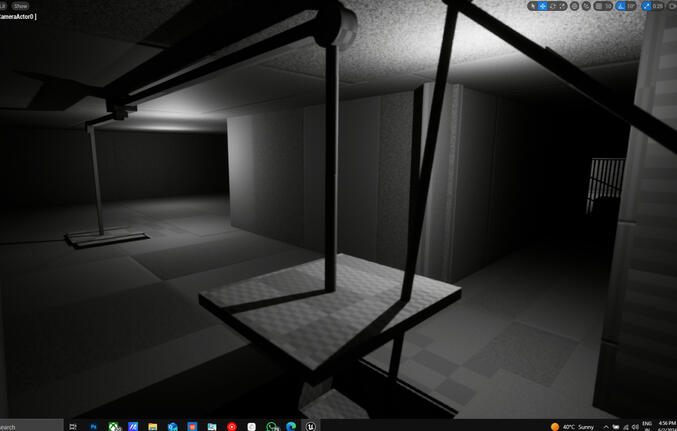Choose the Scale gizmo tool

(563, 6)
